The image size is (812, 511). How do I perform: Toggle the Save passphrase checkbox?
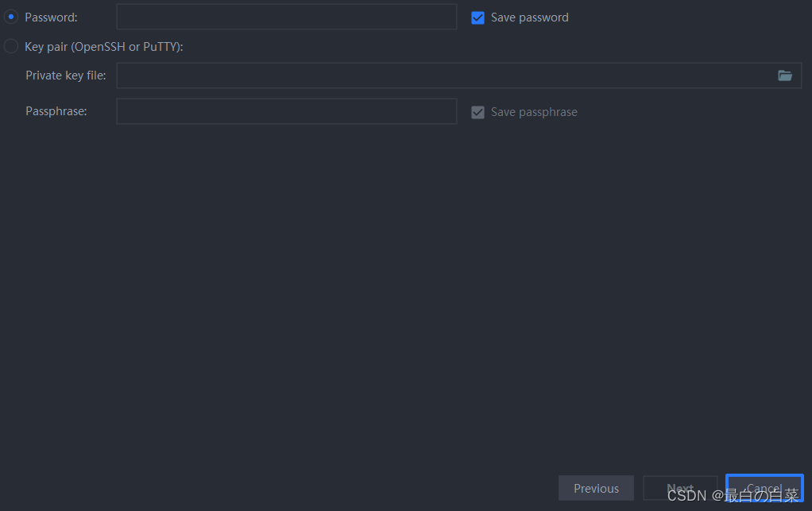478,112
